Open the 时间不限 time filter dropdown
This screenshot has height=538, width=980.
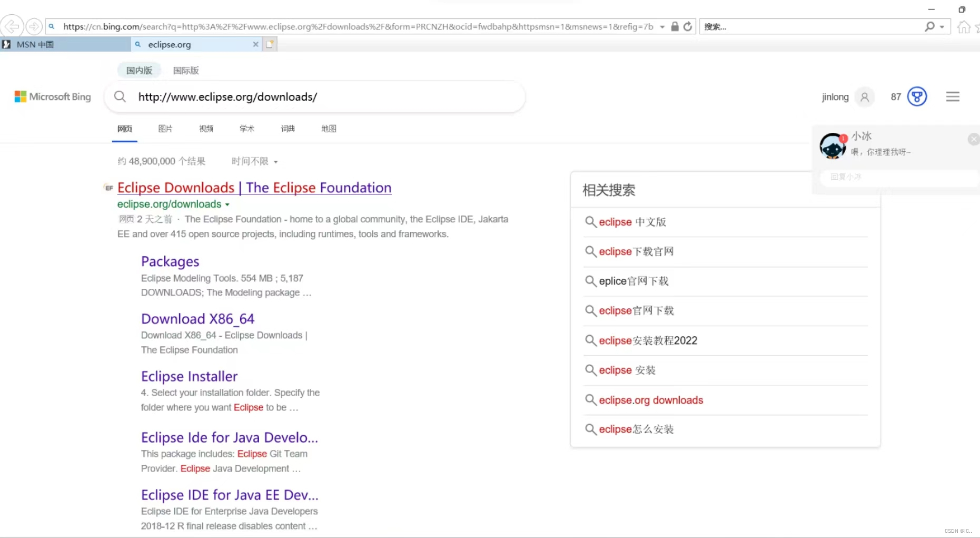254,161
